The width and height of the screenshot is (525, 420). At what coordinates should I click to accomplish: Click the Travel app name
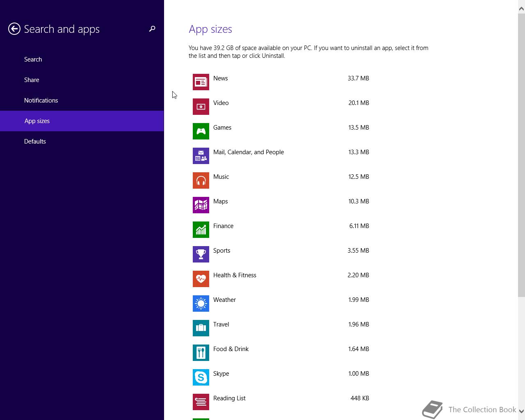[221, 324]
